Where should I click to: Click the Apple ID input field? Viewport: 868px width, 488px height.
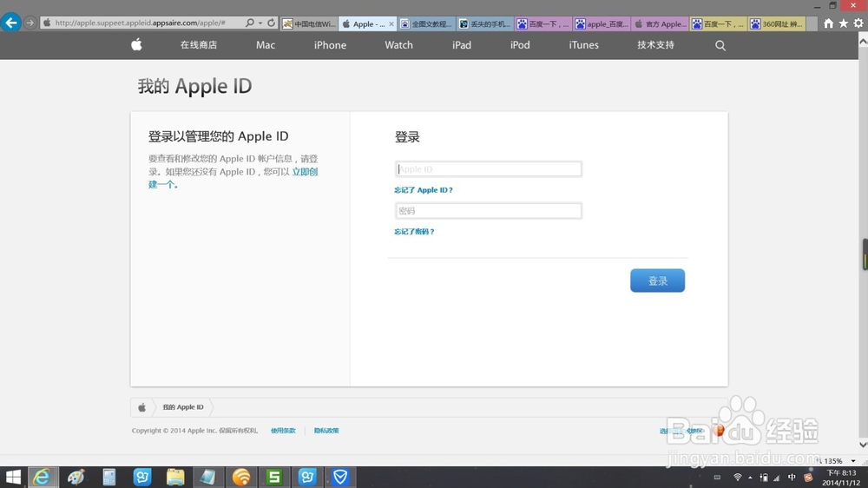489,169
